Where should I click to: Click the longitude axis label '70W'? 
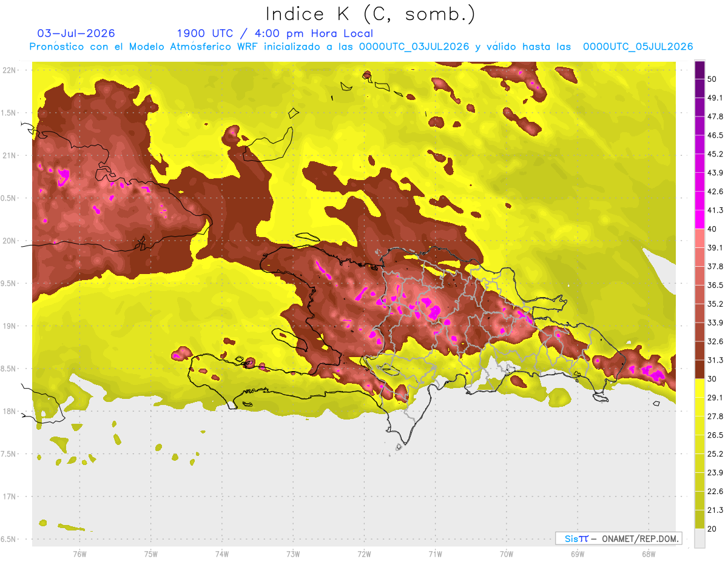[506, 554]
